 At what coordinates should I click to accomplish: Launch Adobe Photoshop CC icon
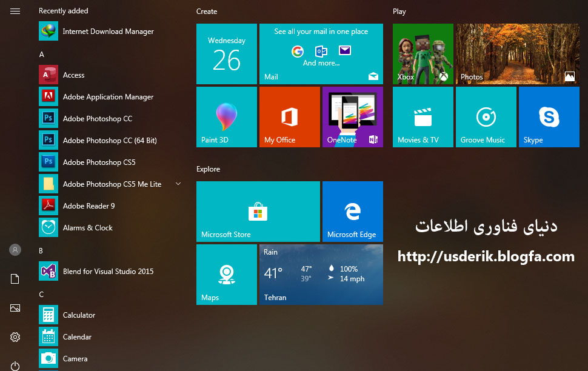point(48,118)
